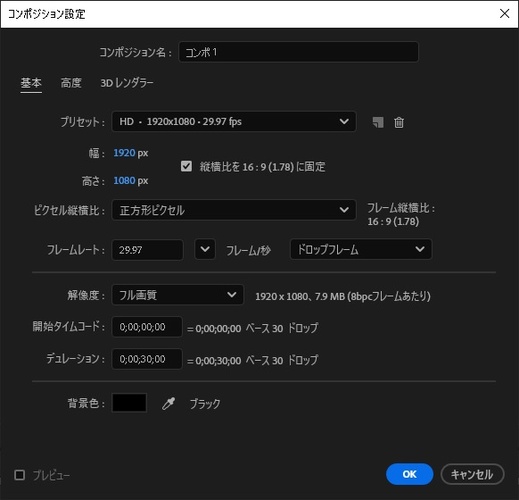The height and width of the screenshot is (500, 519).
Task: Click the コンポジション名 input field
Action: pyautogui.click(x=298, y=52)
